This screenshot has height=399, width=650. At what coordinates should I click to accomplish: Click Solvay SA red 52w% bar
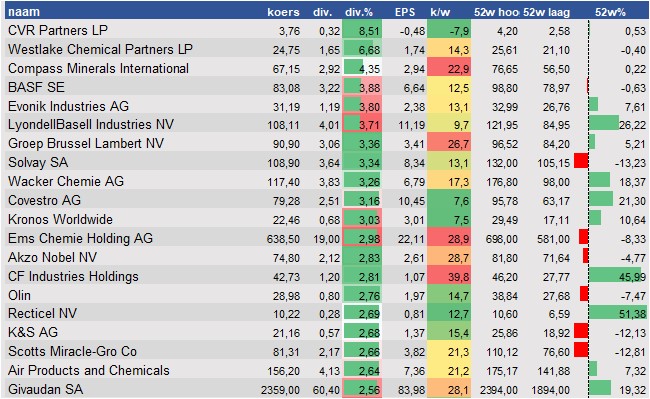(x=581, y=160)
